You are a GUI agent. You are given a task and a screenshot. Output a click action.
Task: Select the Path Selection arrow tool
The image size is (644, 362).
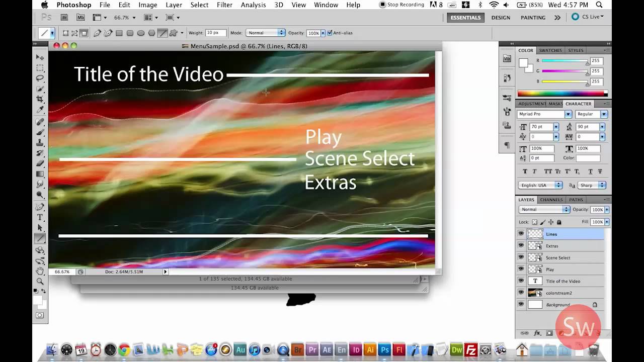coord(40,228)
